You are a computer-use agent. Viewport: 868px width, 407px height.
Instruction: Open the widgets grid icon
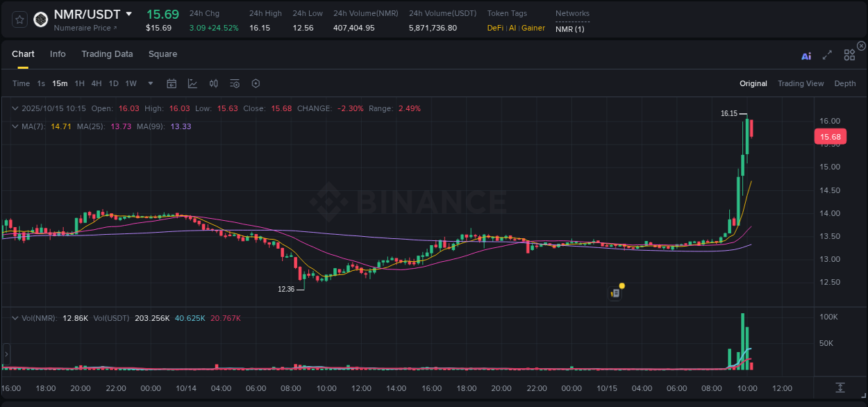coord(849,55)
